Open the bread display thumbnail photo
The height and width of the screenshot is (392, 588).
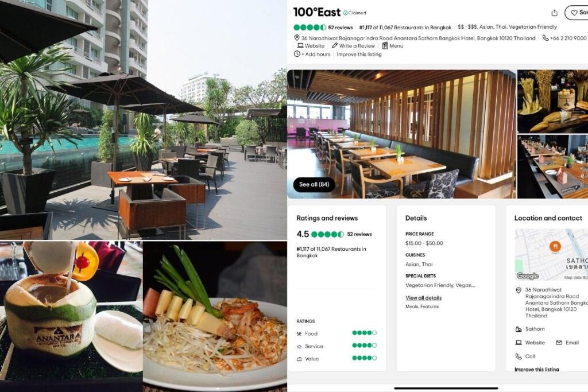pyautogui.click(x=553, y=101)
